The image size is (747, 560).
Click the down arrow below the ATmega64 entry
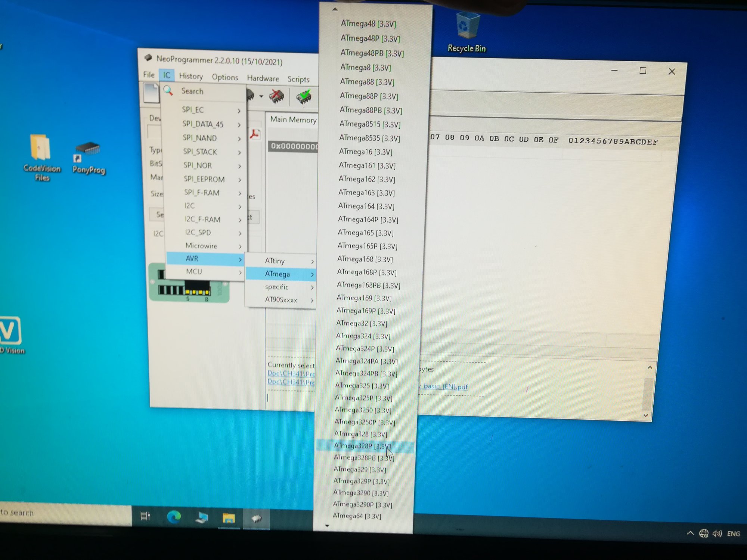coord(327,526)
